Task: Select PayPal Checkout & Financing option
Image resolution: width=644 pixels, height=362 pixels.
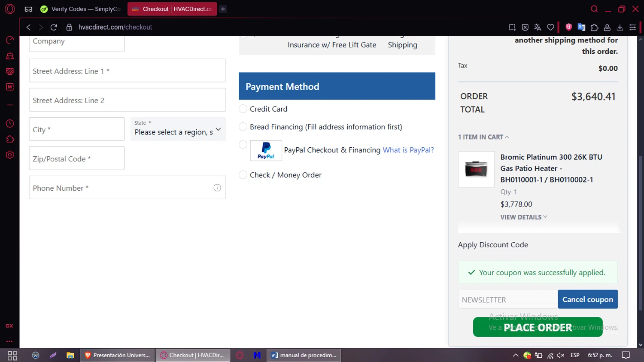Action: click(x=243, y=145)
